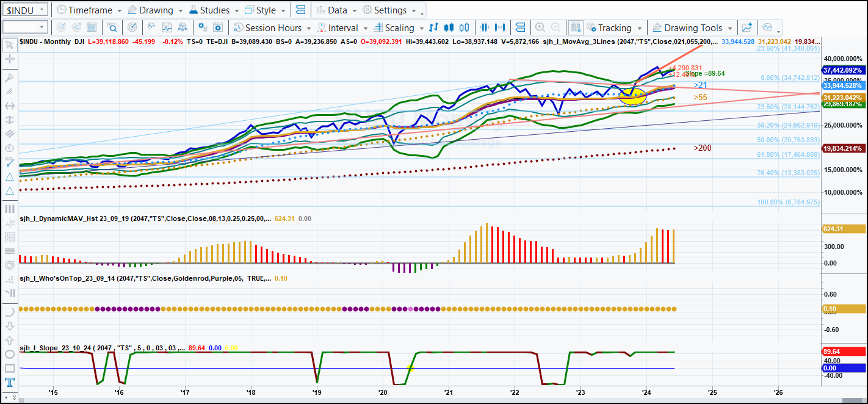
Task: Click the add chart icon with plus
Action: [x=747, y=27]
